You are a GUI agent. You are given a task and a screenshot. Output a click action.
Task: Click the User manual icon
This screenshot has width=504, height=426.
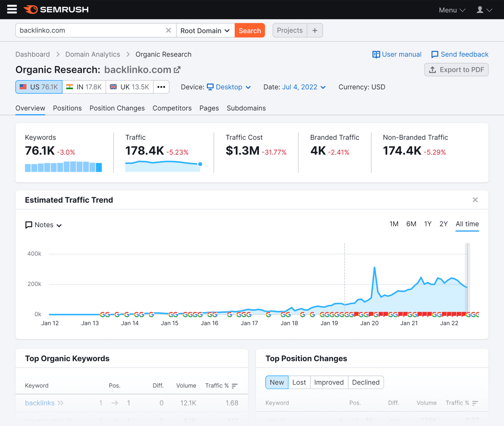tap(376, 54)
